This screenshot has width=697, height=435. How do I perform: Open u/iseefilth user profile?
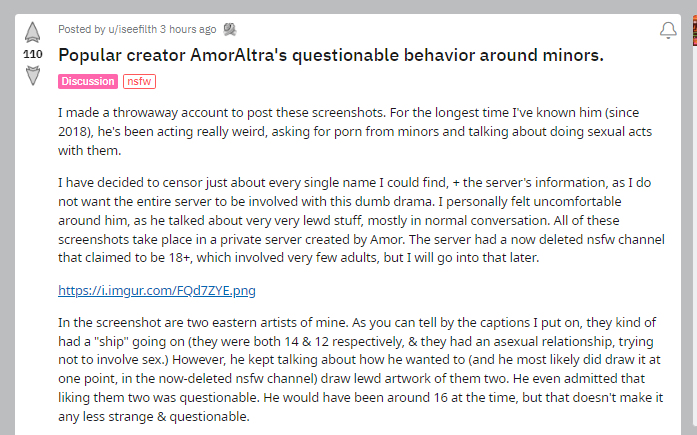click(132, 29)
